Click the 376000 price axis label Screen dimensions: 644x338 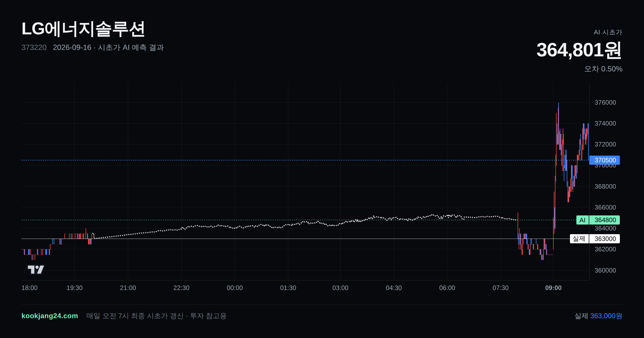[605, 102]
